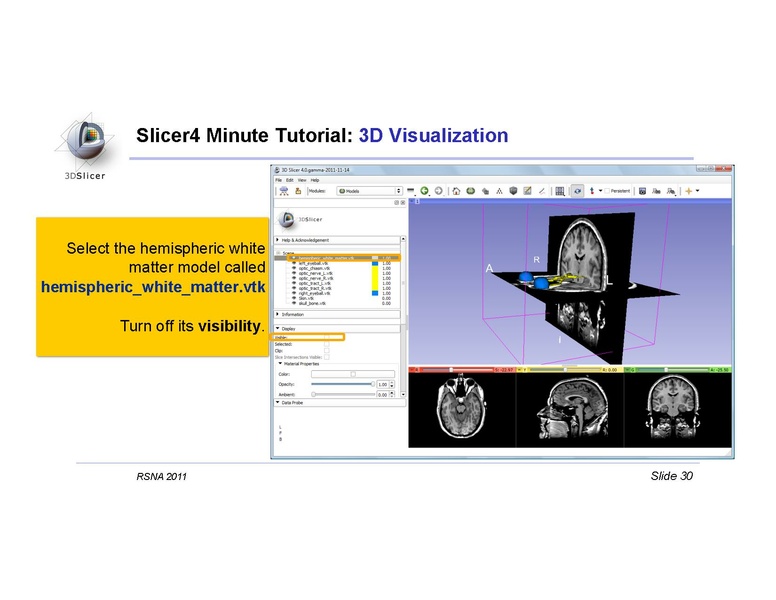
Task: Collapse the Material Properties group
Action: point(299,364)
